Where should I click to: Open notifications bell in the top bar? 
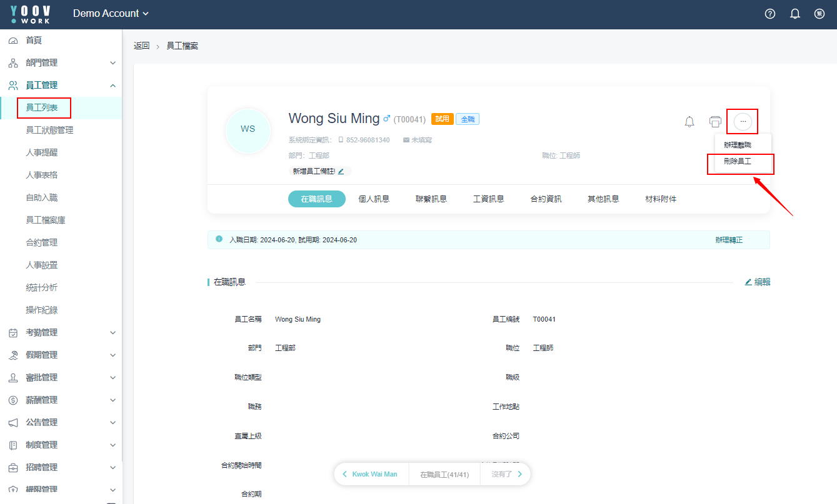795,14
